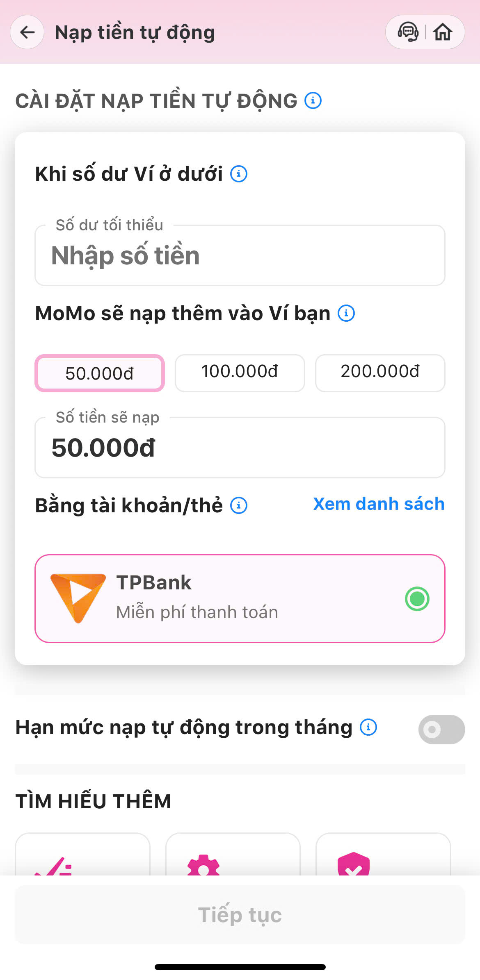Open info for MoMo sẽ nạp thêm vào Ví bạn

pyautogui.click(x=346, y=314)
